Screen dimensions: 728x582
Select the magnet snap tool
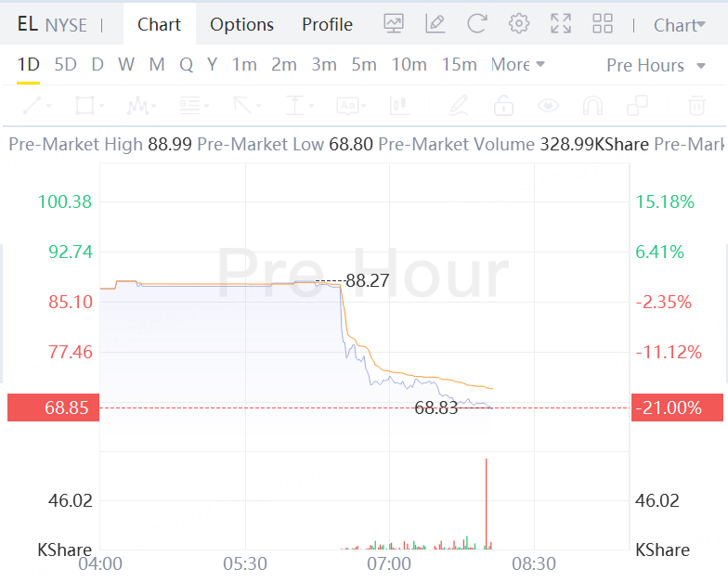tap(592, 106)
